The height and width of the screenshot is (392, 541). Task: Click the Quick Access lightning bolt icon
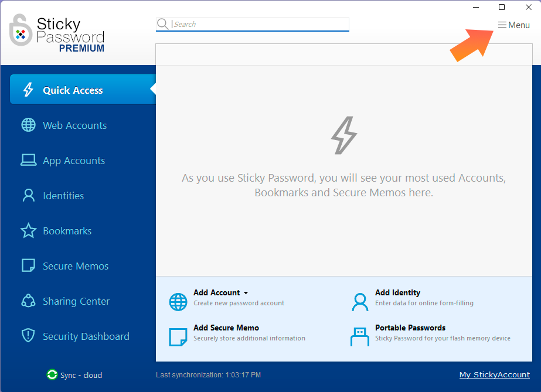click(28, 90)
